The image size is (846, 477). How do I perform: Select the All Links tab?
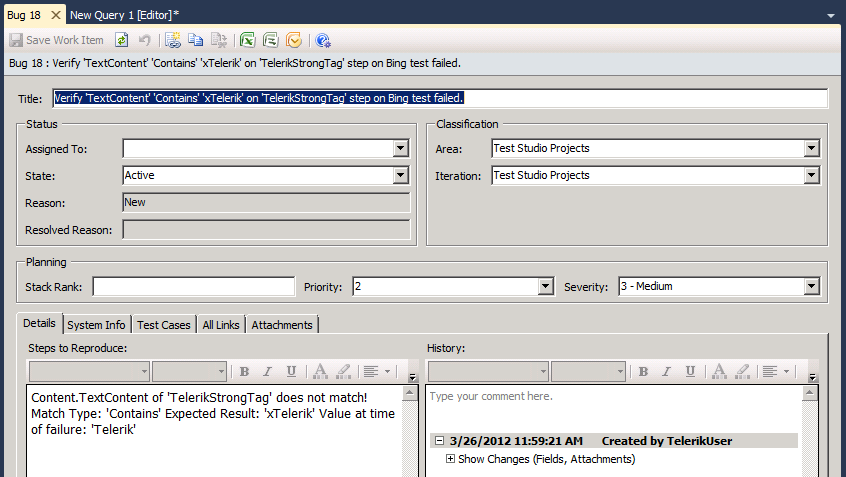point(221,325)
